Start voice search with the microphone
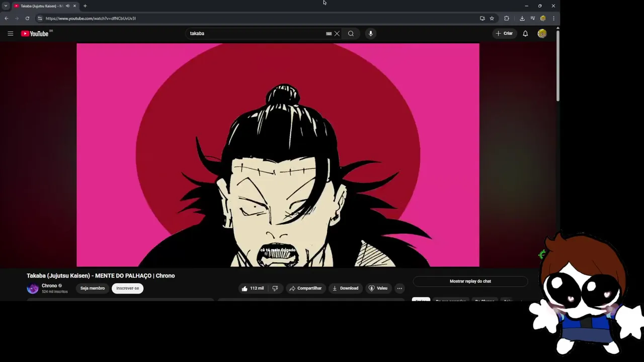644x362 pixels. (371, 34)
